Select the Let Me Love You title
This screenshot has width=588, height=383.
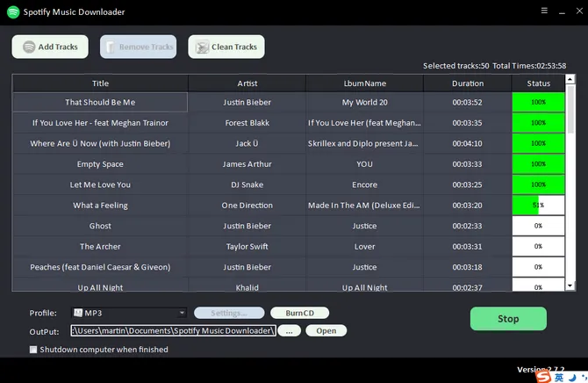click(x=100, y=184)
